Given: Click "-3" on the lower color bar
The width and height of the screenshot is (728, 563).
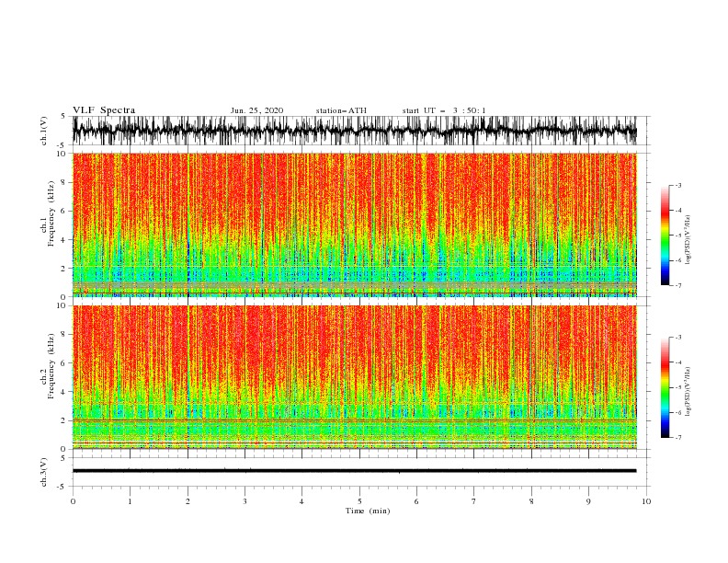Looking at the screenshot, I should click(x=677, y=338).
